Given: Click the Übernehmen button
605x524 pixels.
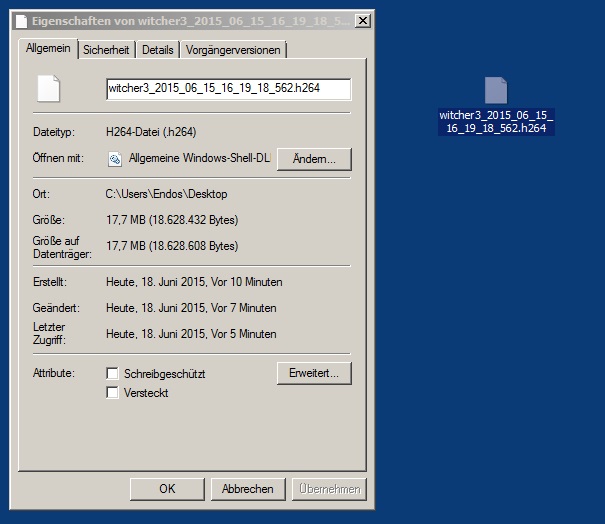Looking at the screenshot, I should pyautogui.click(x=329, y=489).
